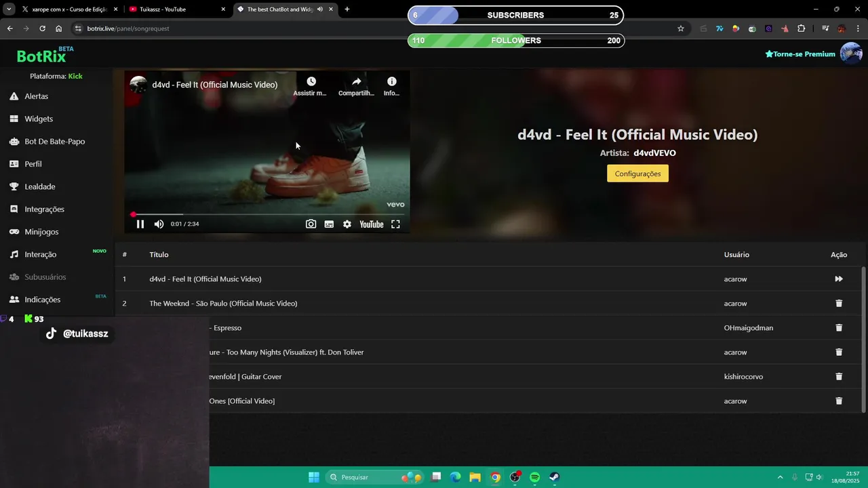Mute the BotRix tab audio
This screenshot has width=868, height=488.
(319, 9)
